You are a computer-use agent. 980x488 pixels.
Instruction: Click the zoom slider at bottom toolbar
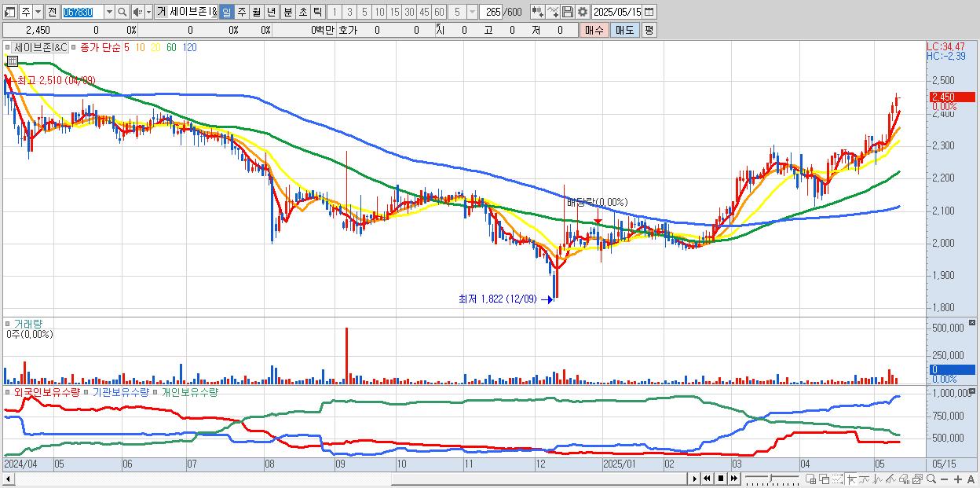[772, 479]
